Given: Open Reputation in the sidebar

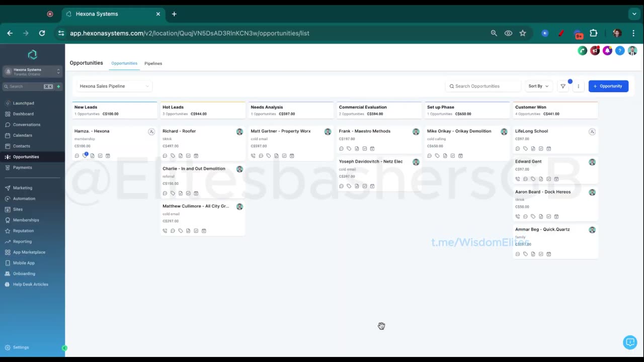Looking at the screenshot, I should pos(23,231).
